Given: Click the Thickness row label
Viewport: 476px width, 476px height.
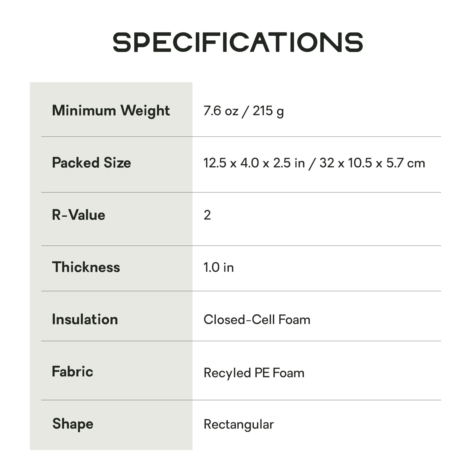Looking at the screenshot, I should [x=86, y=267].
